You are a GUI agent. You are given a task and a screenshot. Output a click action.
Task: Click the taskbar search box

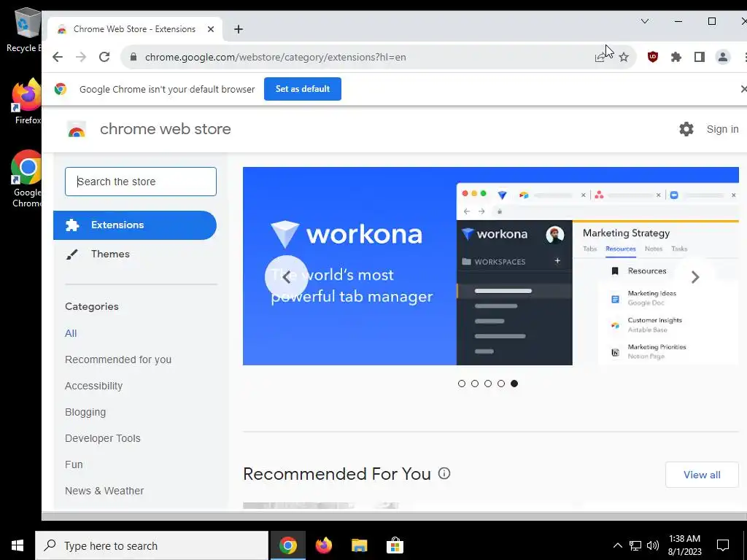click(x=152, y=545)
